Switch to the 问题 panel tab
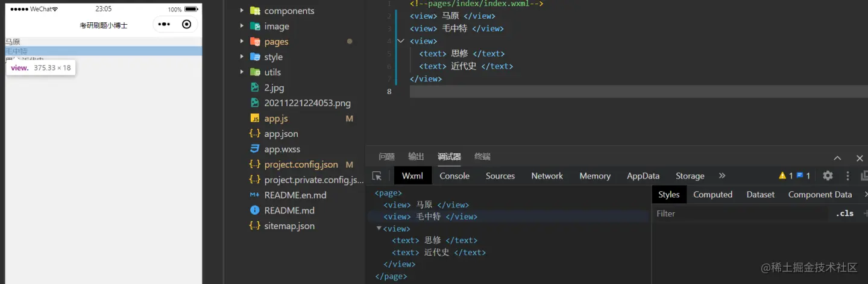 click(386, 157)
